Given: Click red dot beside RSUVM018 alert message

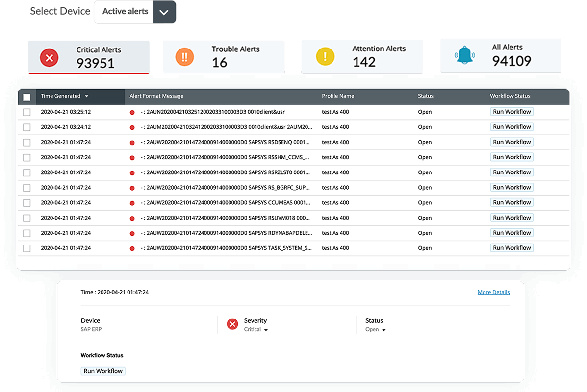Looking at the screenshot, I should 132,218.
